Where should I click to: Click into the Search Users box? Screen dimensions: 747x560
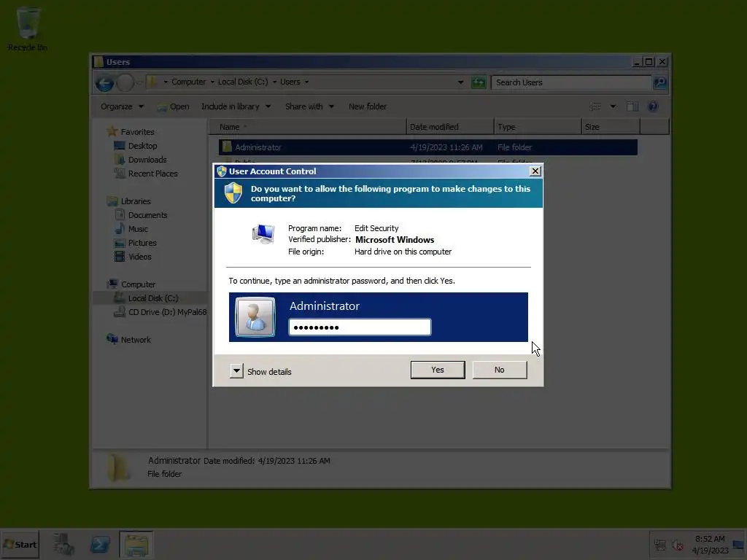570,82
